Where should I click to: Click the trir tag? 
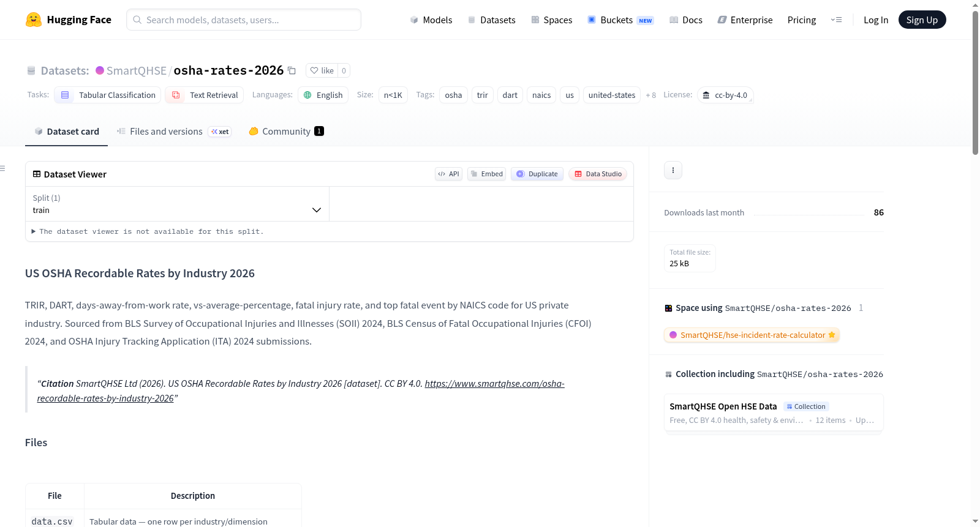click(x=483, y=95)
